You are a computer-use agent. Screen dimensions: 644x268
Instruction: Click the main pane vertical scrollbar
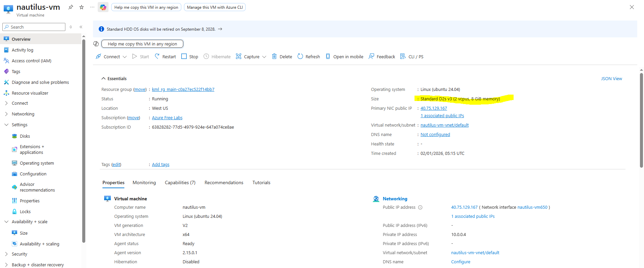point(641,120)
